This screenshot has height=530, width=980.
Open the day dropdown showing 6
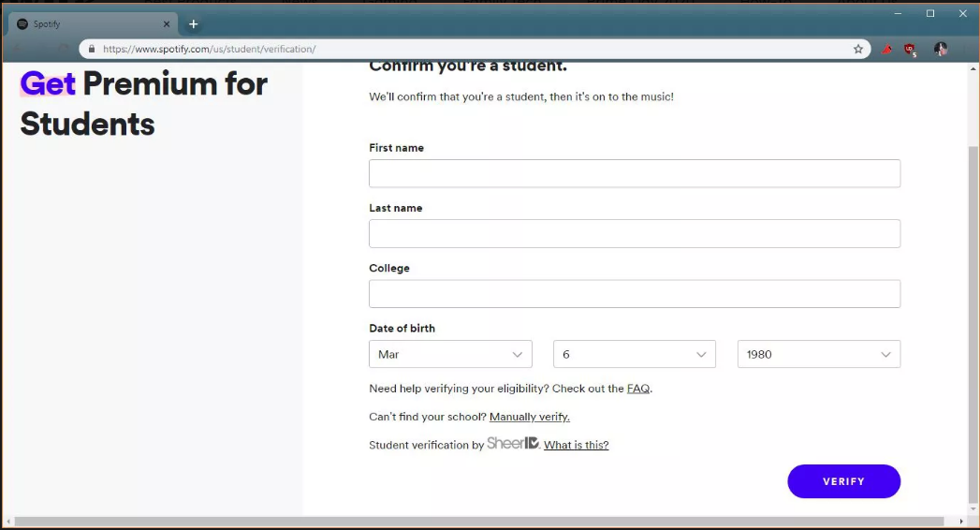coord(635,354)
